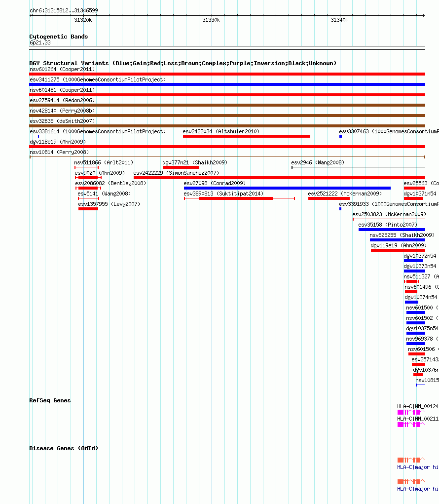Click the 31340k ruler label
Image resolution: width=439 pixels, height=504 pixels.
click(x=339, y=20)
